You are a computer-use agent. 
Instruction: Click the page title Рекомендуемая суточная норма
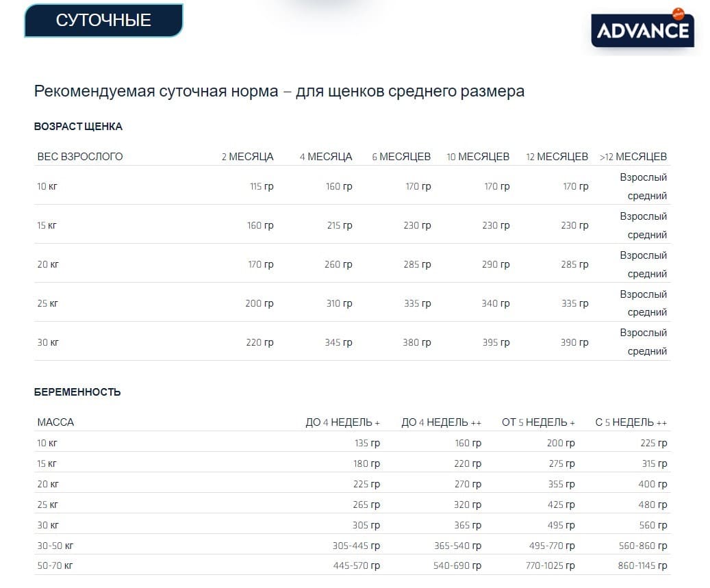(x=278, y=90)
